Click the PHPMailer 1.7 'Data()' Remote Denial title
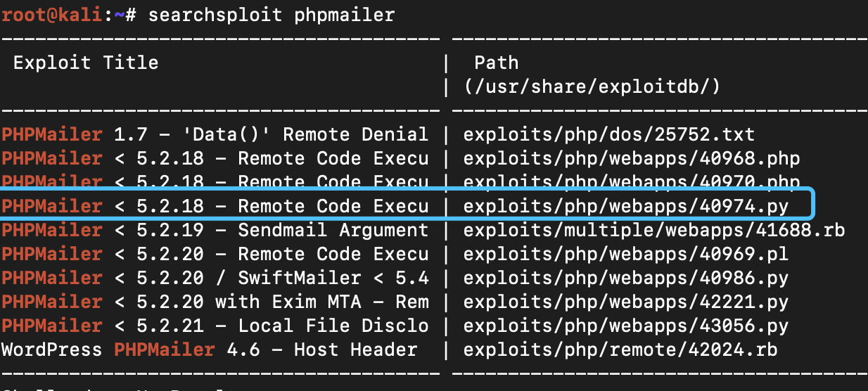Viewport: 868px width, 391px height. (x=215, y=134)
